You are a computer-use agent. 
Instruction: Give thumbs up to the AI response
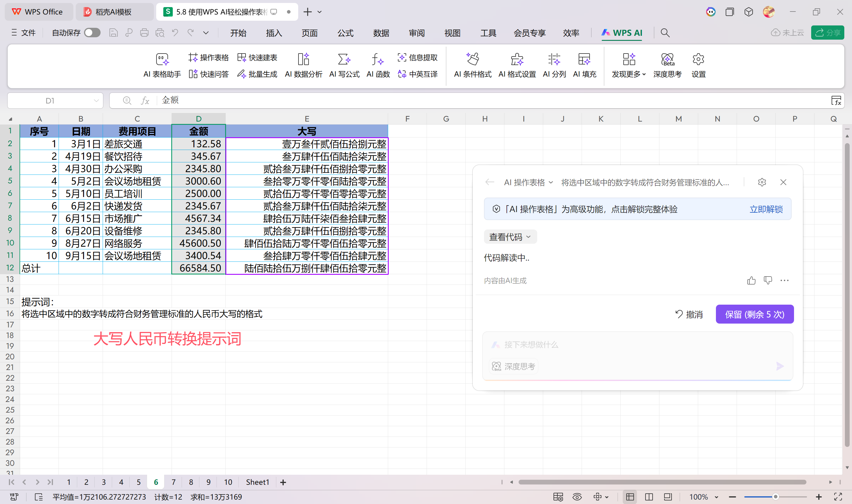click(751, 280)
